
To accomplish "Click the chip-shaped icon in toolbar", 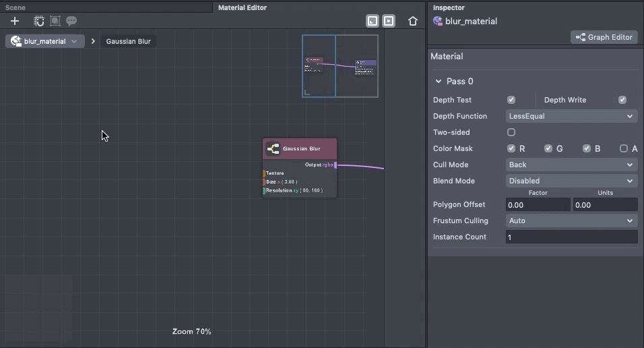I will click(x=39, y=21).
